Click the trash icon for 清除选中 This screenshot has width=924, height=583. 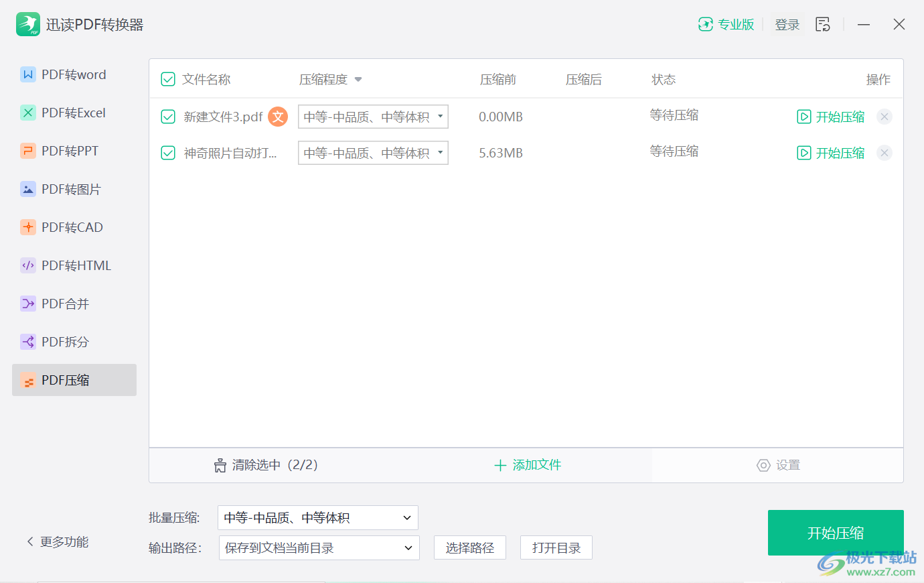point(220,465)
